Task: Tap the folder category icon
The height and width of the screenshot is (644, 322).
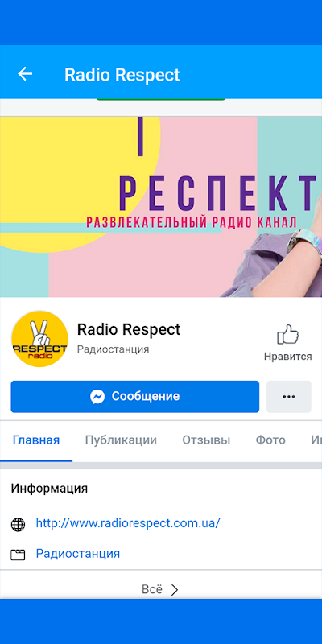Action: tap(18, 555)
